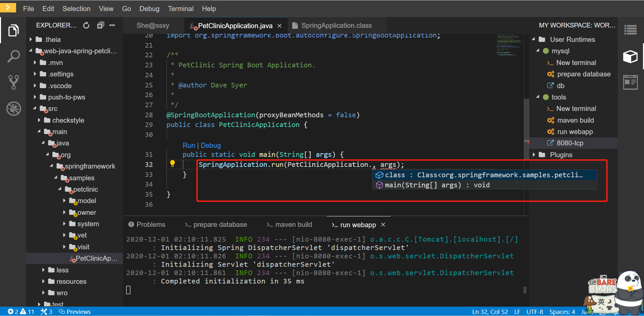The width and height of the screenshot is (644, 316).
Task: Click the lightbulb quick fix icon
Action: click(x=172, y=164)
